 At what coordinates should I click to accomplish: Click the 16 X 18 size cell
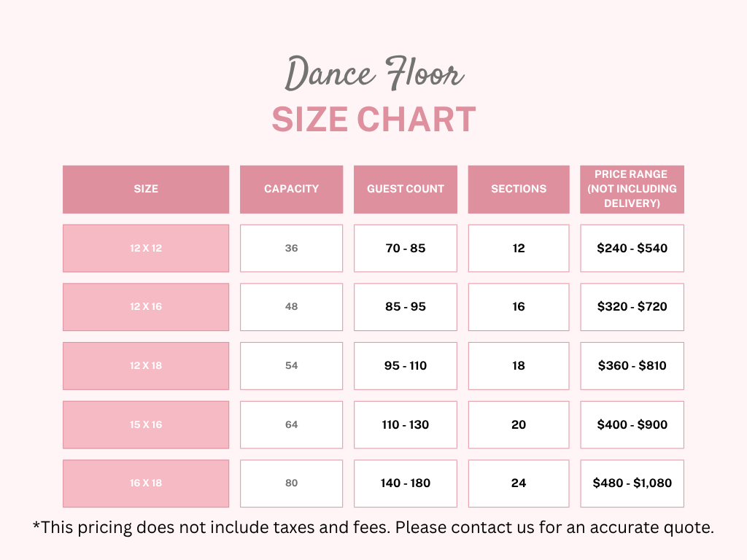pos(146,483)
